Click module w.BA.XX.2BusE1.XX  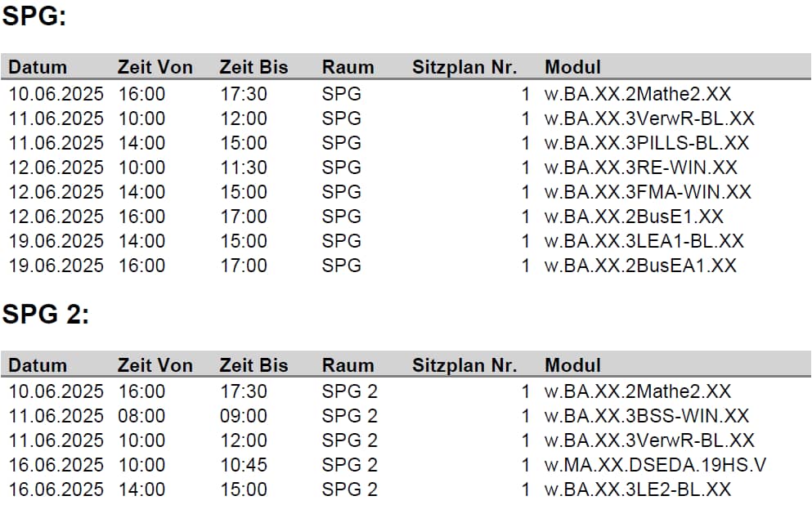[x=634, y=217]
